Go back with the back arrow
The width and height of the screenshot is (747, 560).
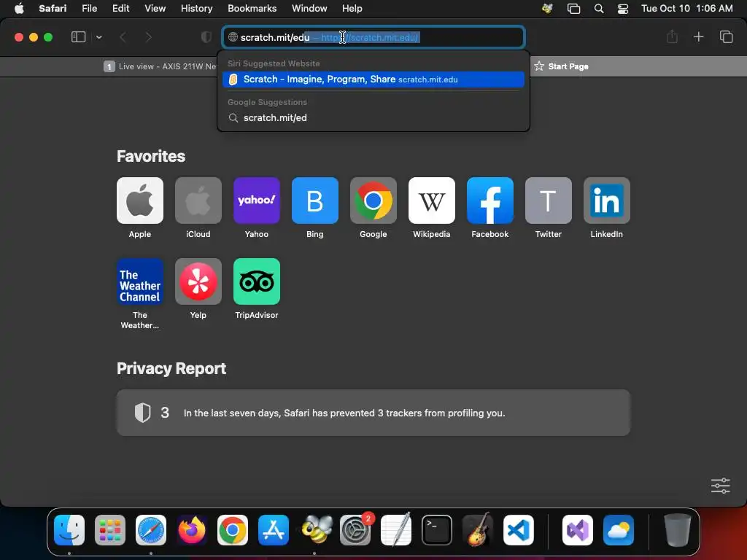point(123,37)
